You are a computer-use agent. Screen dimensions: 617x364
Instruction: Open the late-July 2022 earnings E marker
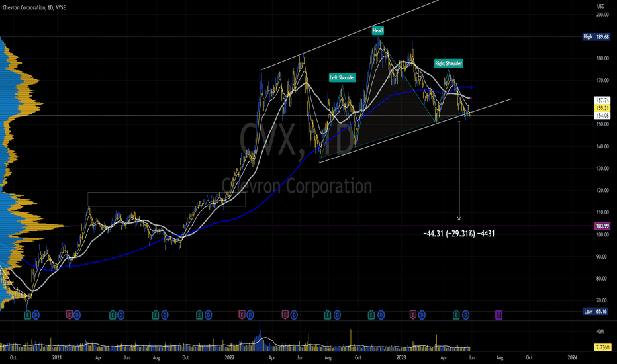pyautogui.click(x=328, y=315)
